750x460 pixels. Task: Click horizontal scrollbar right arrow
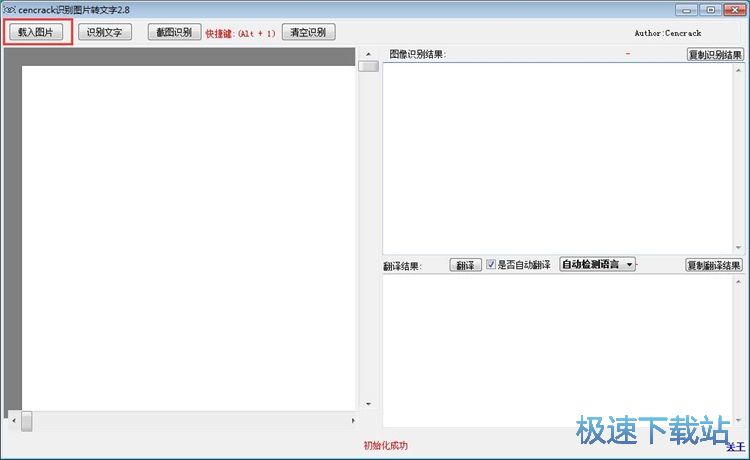tap(353, 421)
